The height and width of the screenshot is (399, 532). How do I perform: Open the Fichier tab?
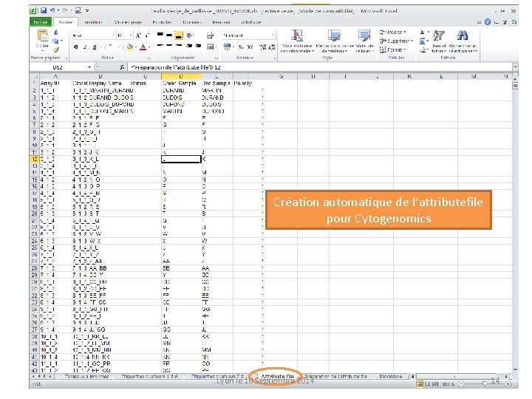pyautogui.click(x=41, y=22)
